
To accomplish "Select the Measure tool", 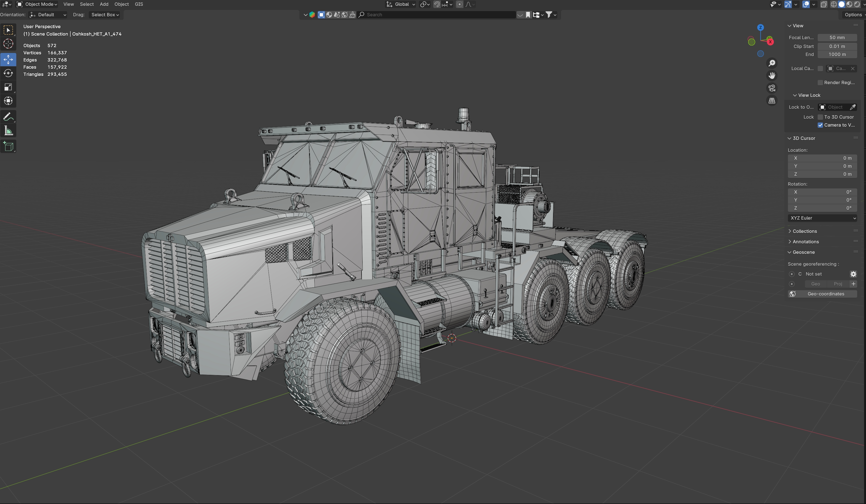I will point(8,131).
